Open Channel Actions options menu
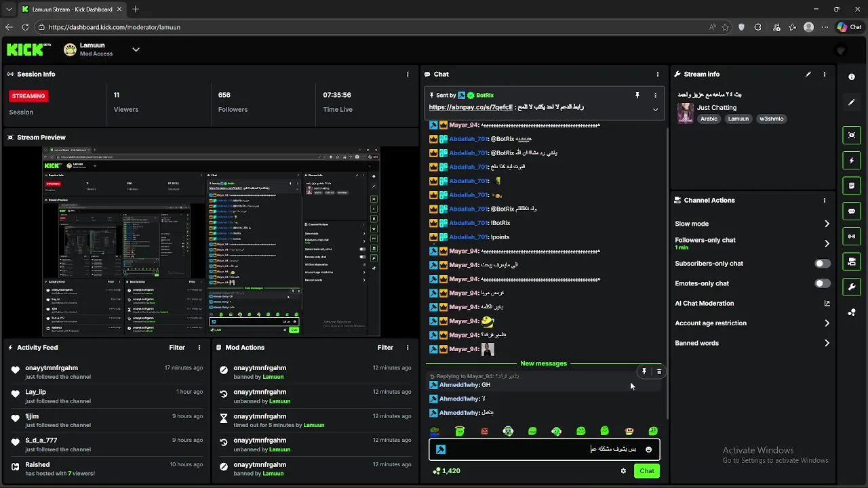The image size is (868, 488). pyautogui.click(x=825, y=201)
